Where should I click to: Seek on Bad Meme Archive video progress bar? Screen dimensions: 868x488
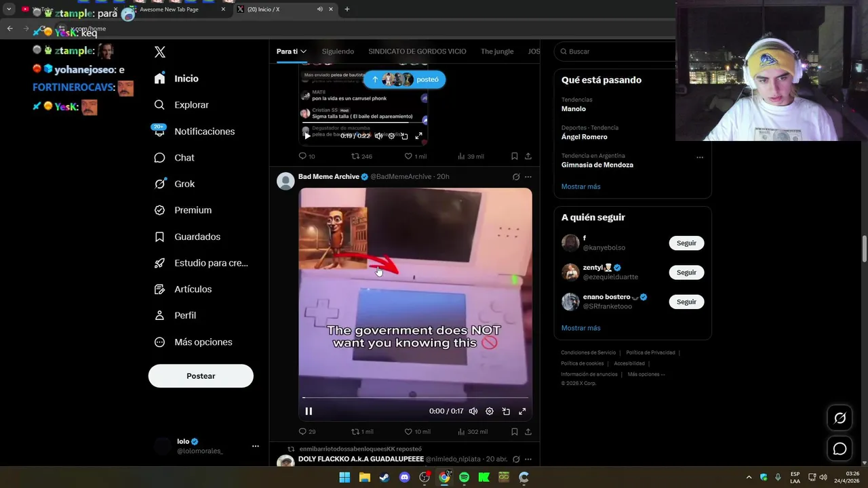tap(415, 398)
